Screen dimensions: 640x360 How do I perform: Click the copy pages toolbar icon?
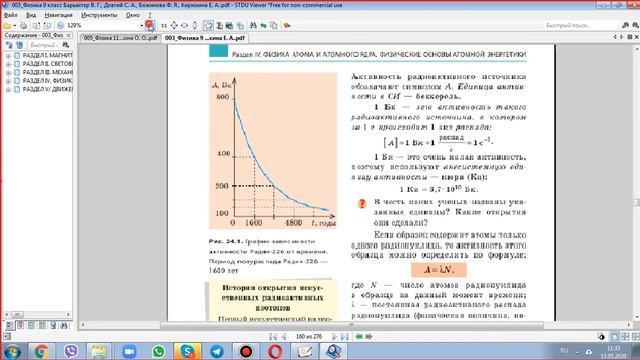[x=274, y=26]
